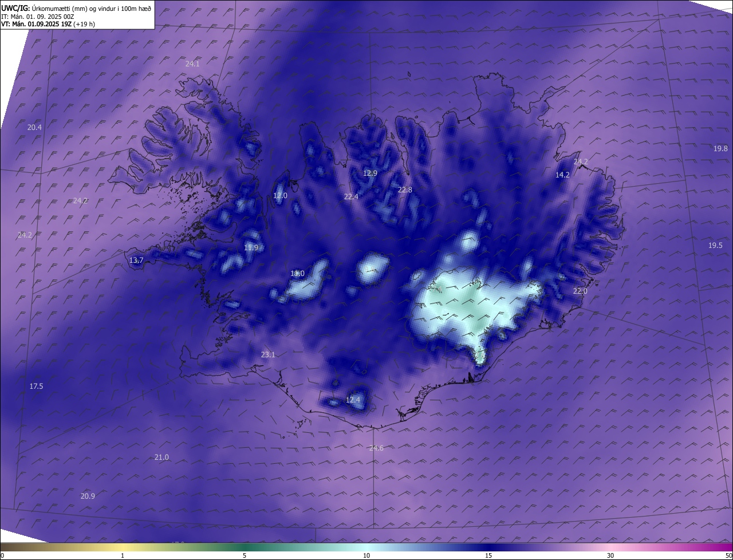Click the 14.2 value label on the map

[x=562, y=175]
